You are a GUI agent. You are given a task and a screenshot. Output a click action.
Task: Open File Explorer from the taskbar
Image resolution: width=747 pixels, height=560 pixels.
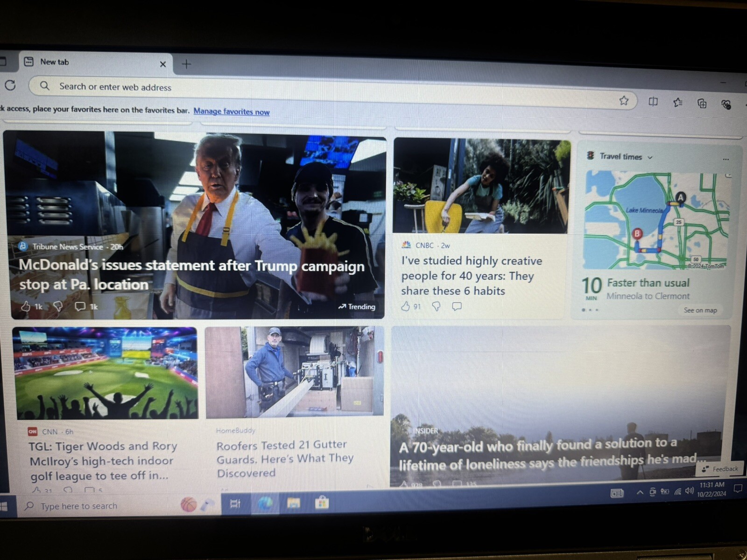[294, 503]
